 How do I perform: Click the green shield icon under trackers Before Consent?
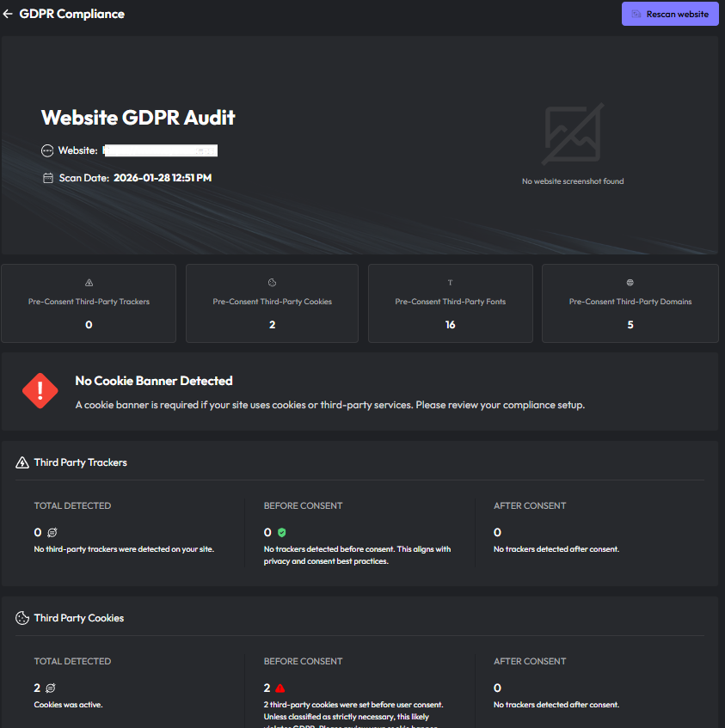[x=281, y=533]
